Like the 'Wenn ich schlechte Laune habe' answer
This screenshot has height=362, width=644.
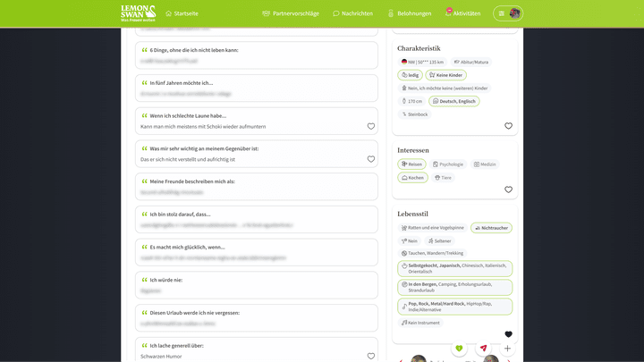371,126
